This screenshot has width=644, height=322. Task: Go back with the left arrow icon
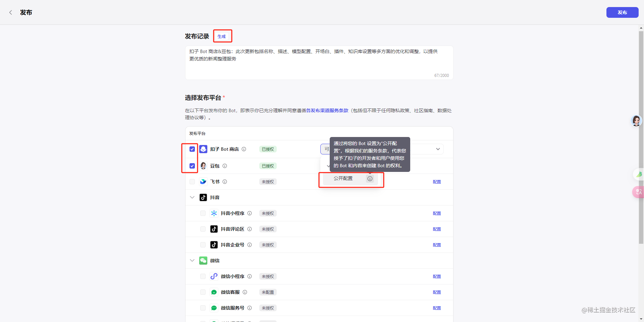point(11,12)
